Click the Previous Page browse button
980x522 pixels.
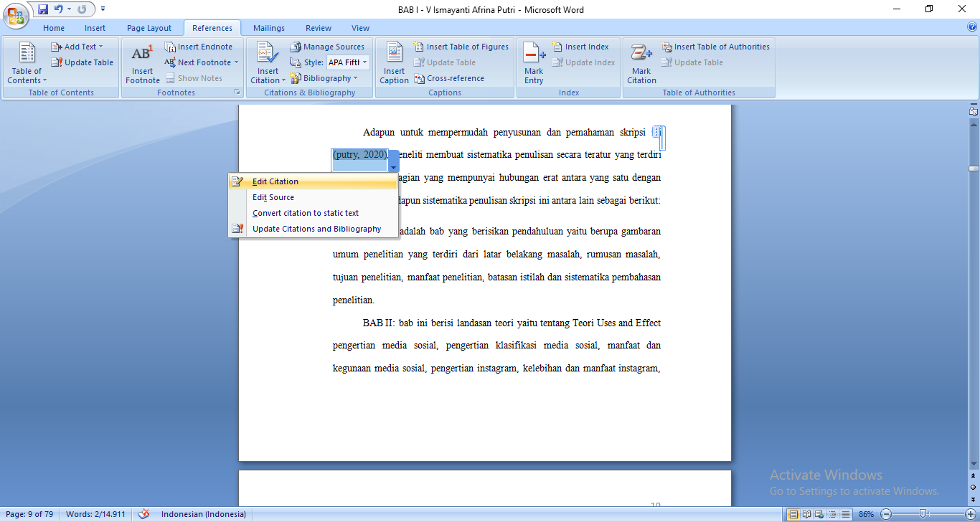pyautogui.click(x=974, y=476)
